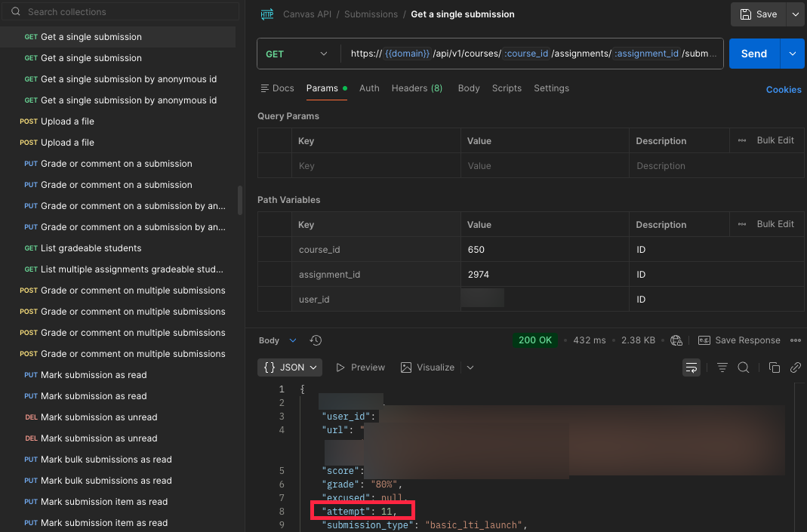Click the HTTP request type icon in breadcrumb

click(x=267, y=14)
